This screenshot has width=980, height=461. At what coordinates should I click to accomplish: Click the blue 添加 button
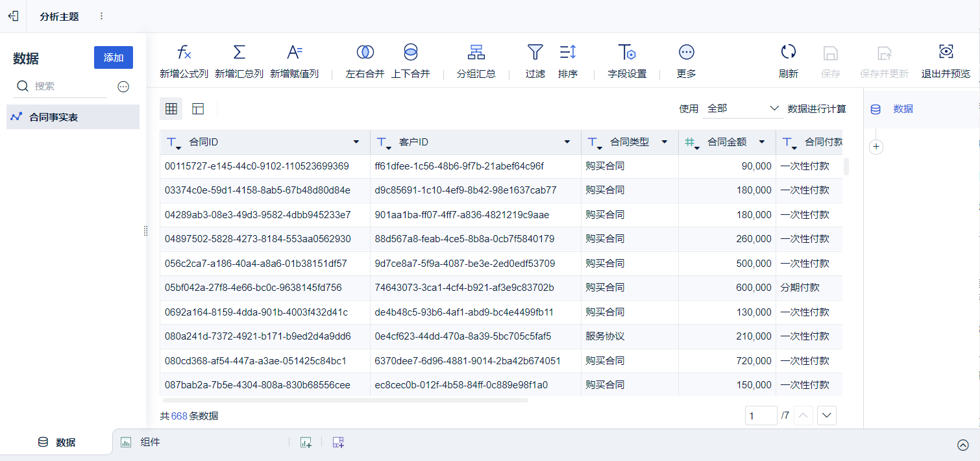point(114,58)
